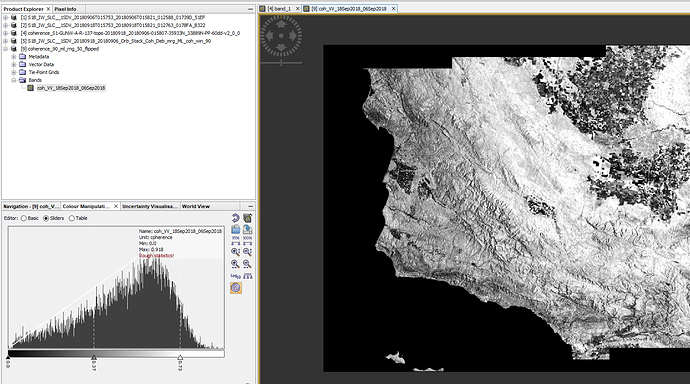Click the product icon of product [5]
Screen dimensions: 690x384
point(14,41)
